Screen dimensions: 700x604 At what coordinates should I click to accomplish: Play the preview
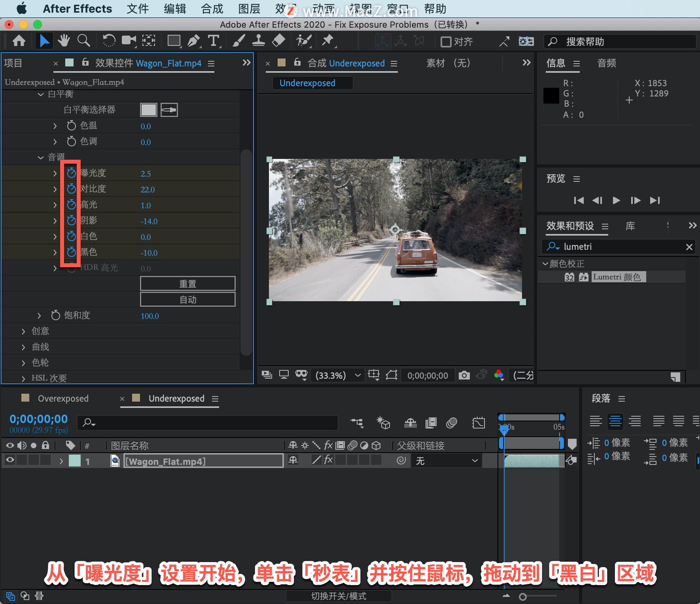coord(616,200)
